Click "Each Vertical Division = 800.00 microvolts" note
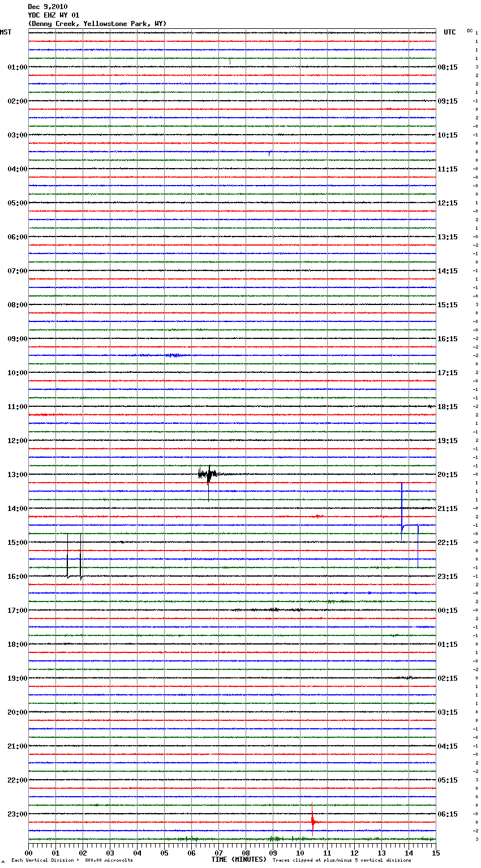 coord(72,861)
